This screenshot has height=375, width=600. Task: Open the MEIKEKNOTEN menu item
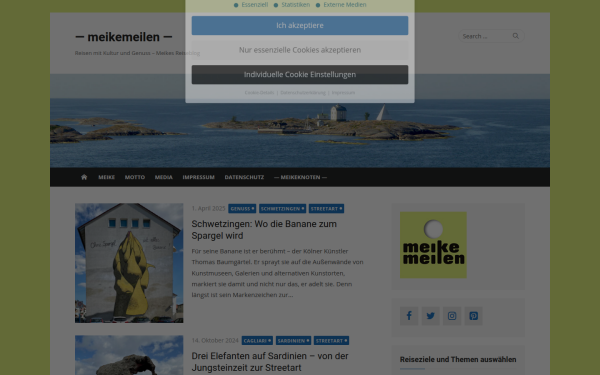point(300,177)
